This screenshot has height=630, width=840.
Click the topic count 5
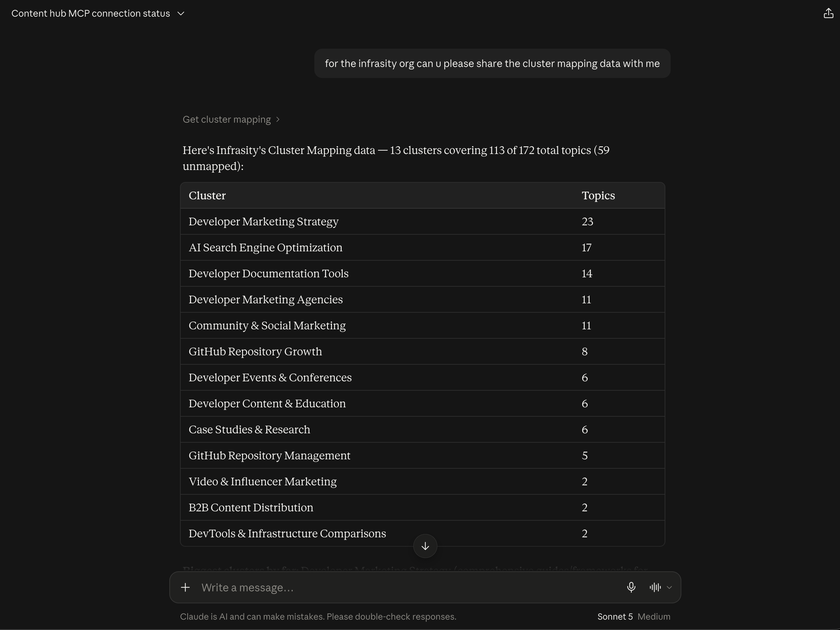point(584,456)
